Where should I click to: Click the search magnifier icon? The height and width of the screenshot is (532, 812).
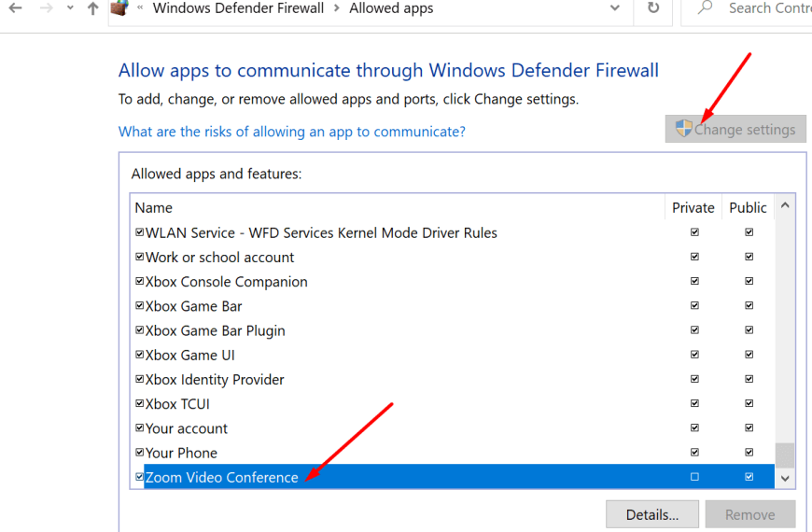pos(705,7)
